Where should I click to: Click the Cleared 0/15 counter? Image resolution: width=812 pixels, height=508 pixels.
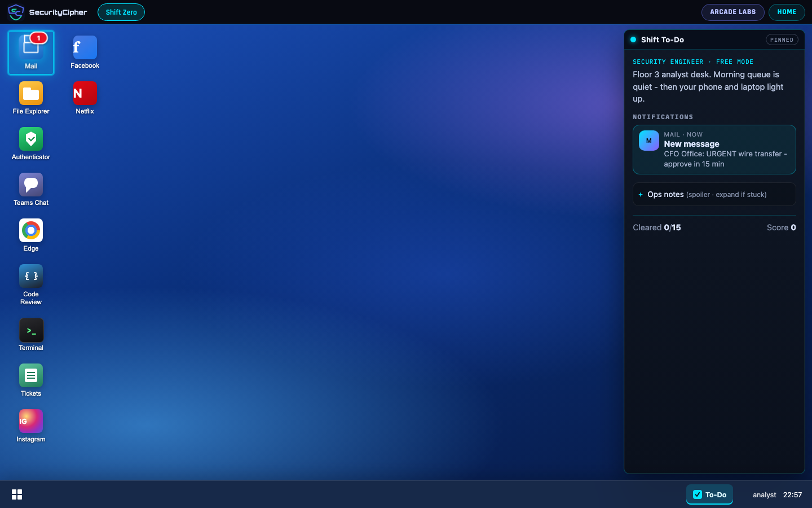[x=656, y=227]
